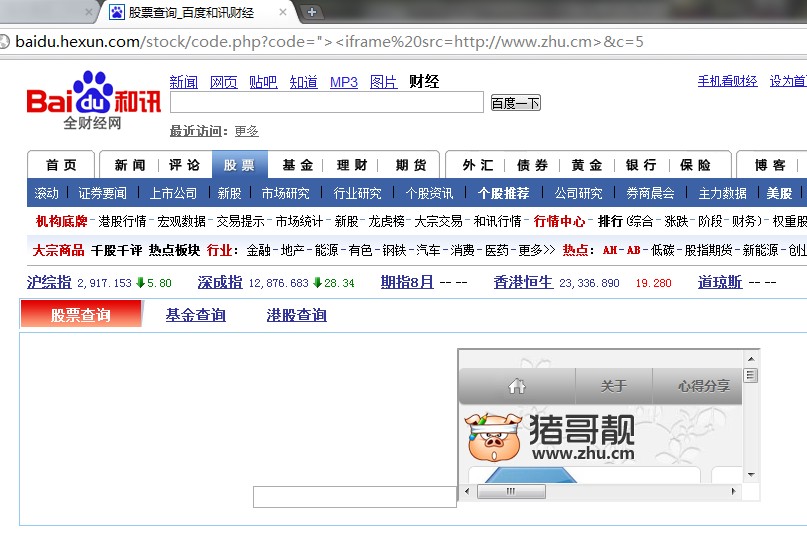This screenshot has width=807, height=541.
Task: Click the Baidu search input field
Action: click(x=327, y=102)
